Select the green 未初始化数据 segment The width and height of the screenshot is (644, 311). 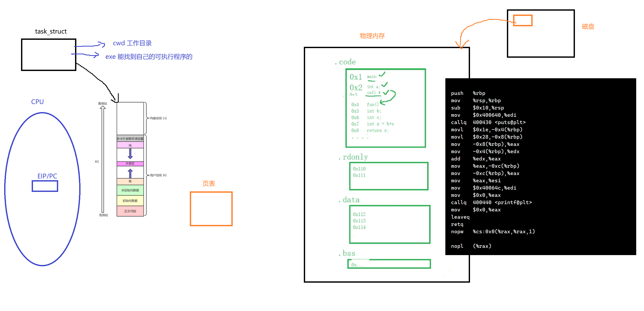tap(130, 190)
